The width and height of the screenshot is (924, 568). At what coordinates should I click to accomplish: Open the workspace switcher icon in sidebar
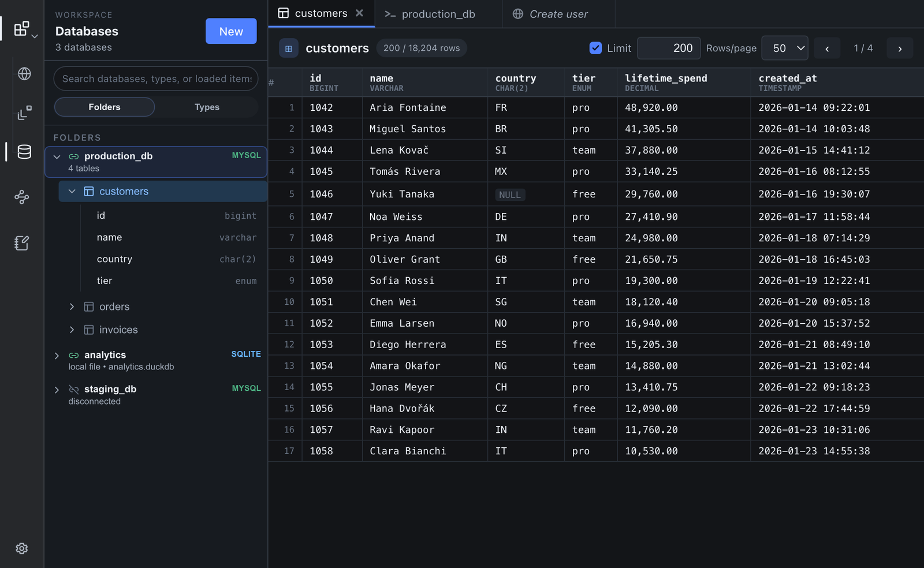(23, 29)
